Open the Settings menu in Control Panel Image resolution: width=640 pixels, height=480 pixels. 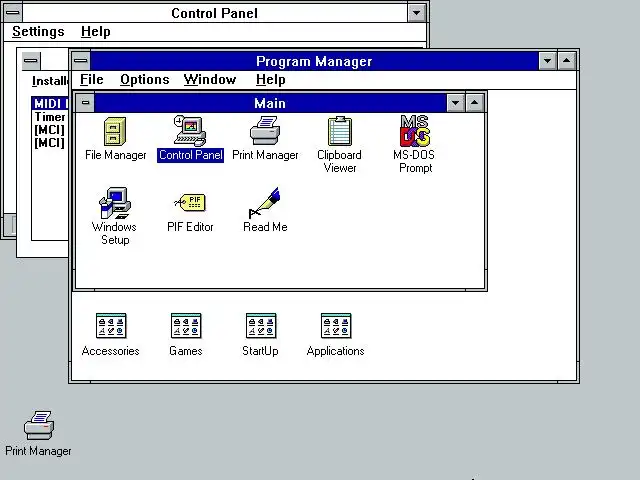[38, 31]
